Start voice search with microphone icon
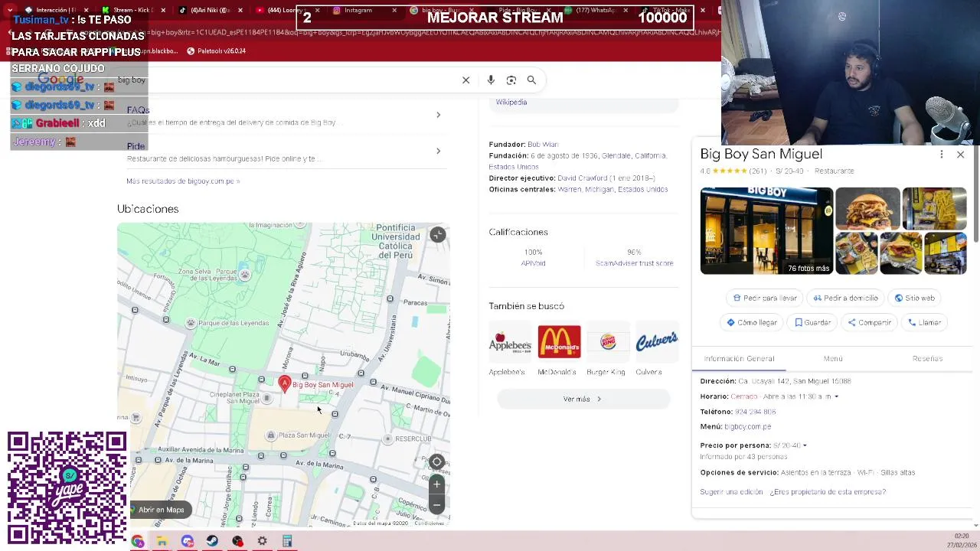Image resolution: width=980 pixels, height=551 pixels. click(x=491, y=80)
